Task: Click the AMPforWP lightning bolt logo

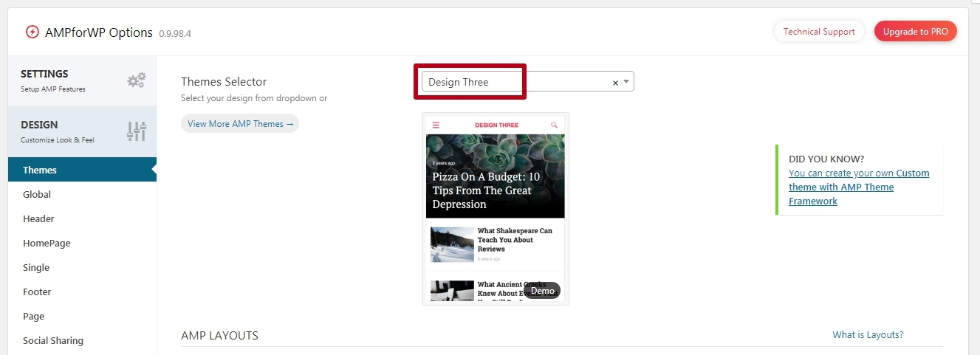Action: click(32, 32)
